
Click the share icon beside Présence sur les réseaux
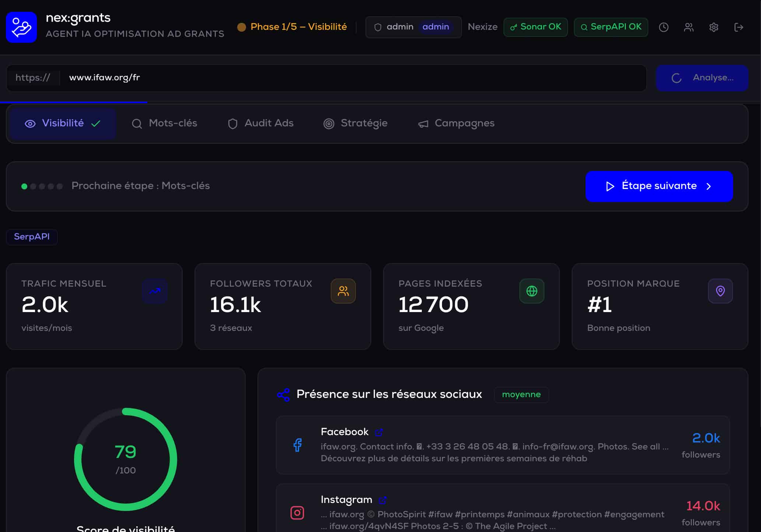283,395
